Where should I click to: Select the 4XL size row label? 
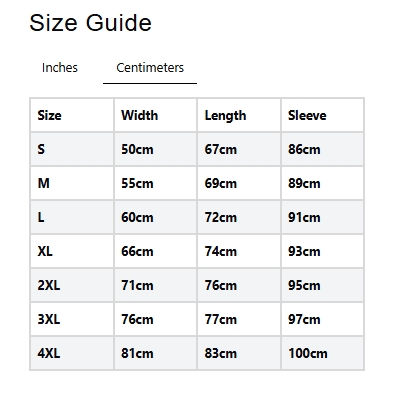[49, 353]
